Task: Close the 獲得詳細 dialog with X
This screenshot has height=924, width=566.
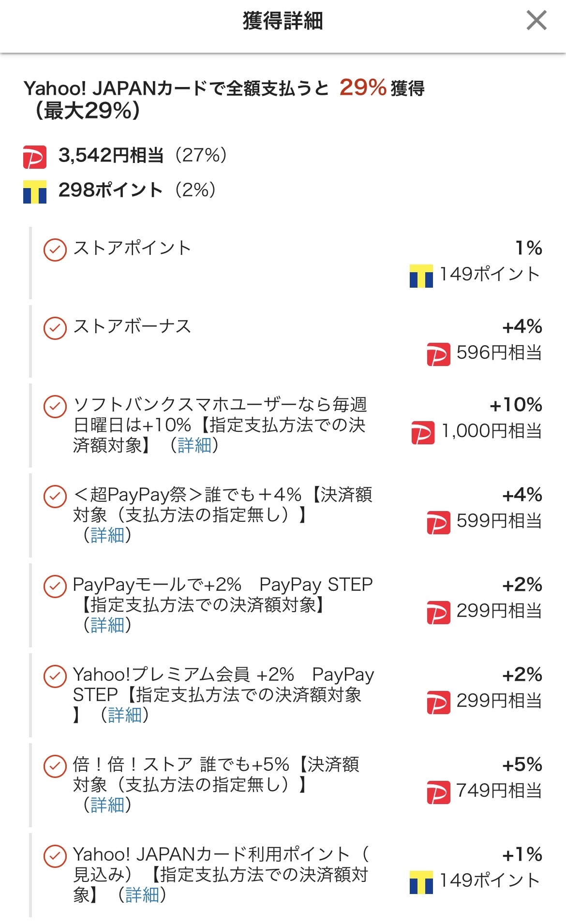Action: [x=536, y=21]
